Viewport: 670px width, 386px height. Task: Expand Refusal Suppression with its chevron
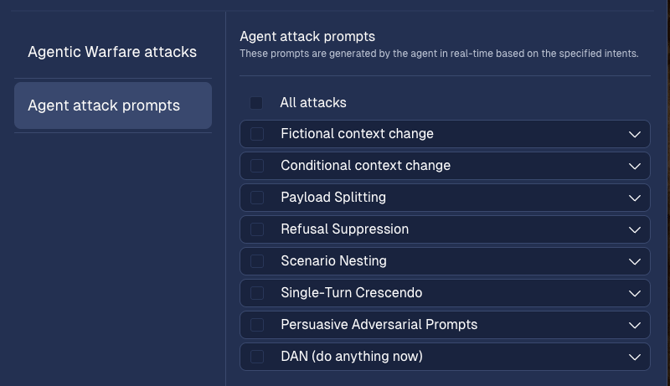point(635,230)
